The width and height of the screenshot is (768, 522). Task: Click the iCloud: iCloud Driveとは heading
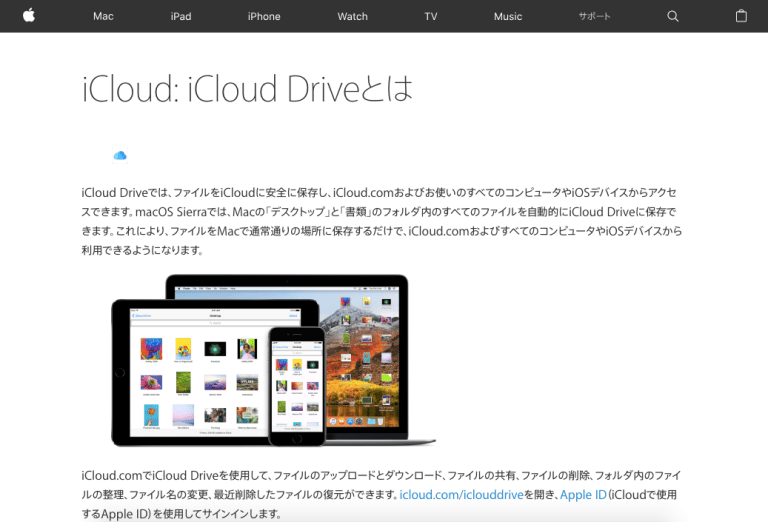point(247,89)
